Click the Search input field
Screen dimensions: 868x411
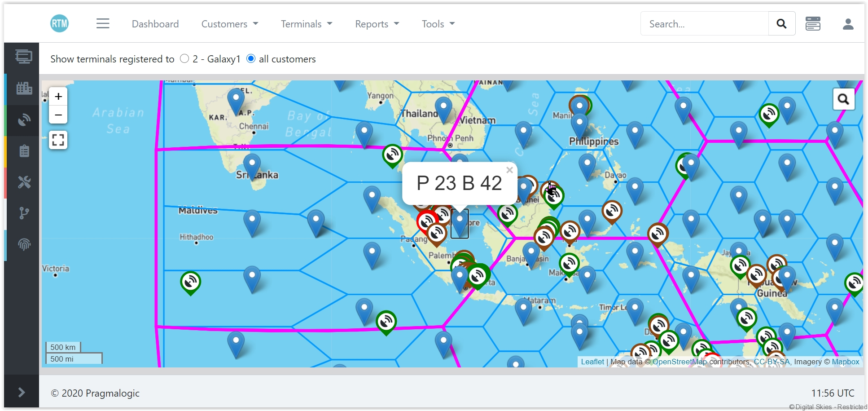pos(705,24)
